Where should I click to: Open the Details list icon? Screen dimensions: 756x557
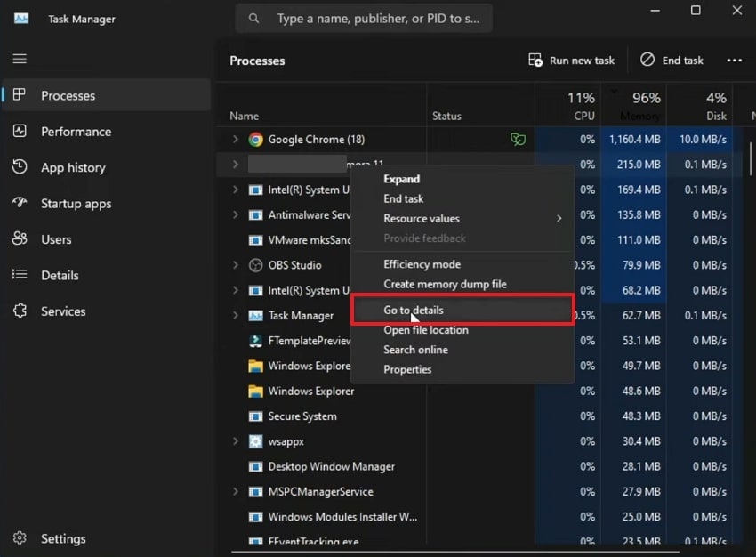[x=20, y=274]
